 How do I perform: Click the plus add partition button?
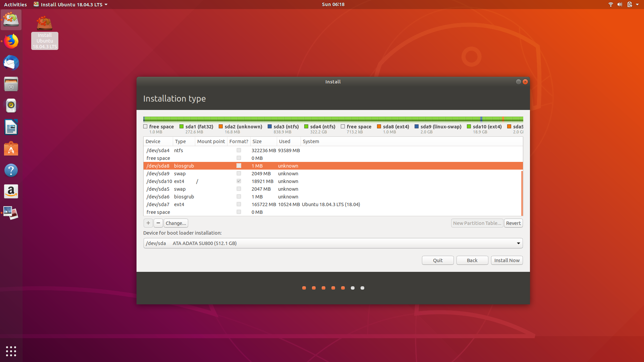point(148,223)
